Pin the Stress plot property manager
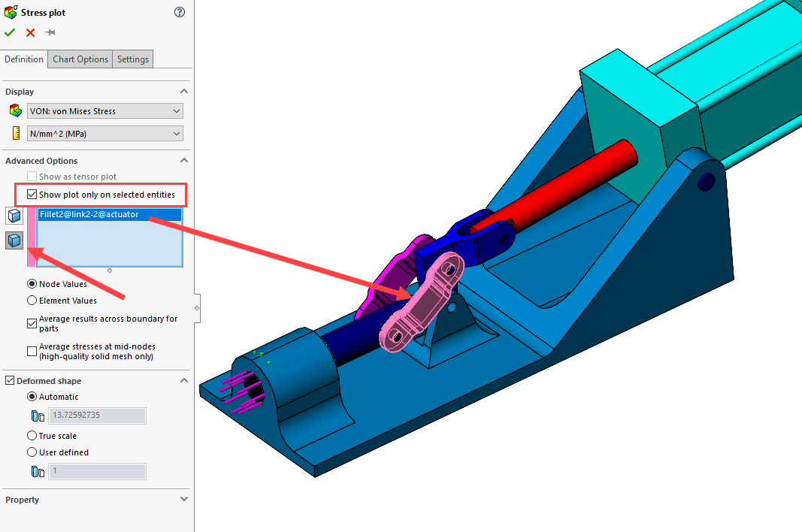Screen dimensions: 802x532 click(x=50, y=32)
